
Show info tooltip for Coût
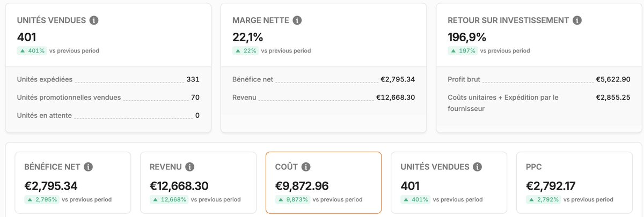pyautogui.click(x=306, y=167)
